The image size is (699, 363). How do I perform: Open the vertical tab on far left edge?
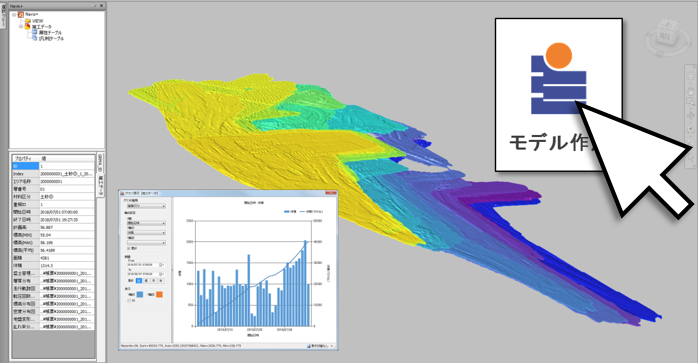(x=3, y=16)
